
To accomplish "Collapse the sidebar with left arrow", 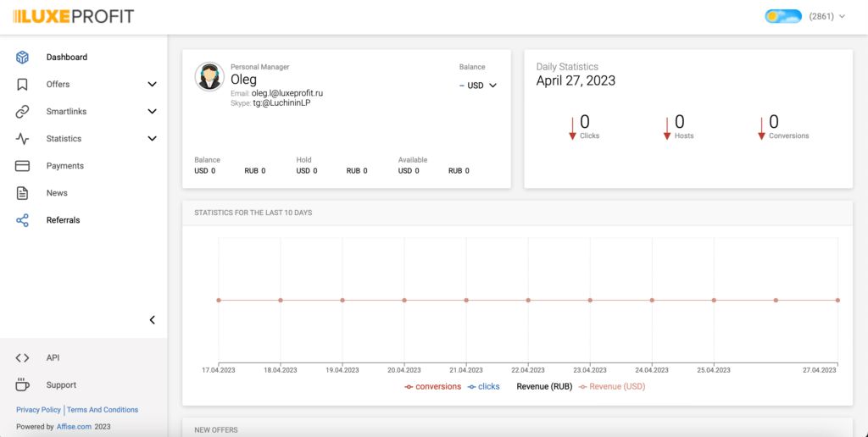I will [x=153, y=320].
